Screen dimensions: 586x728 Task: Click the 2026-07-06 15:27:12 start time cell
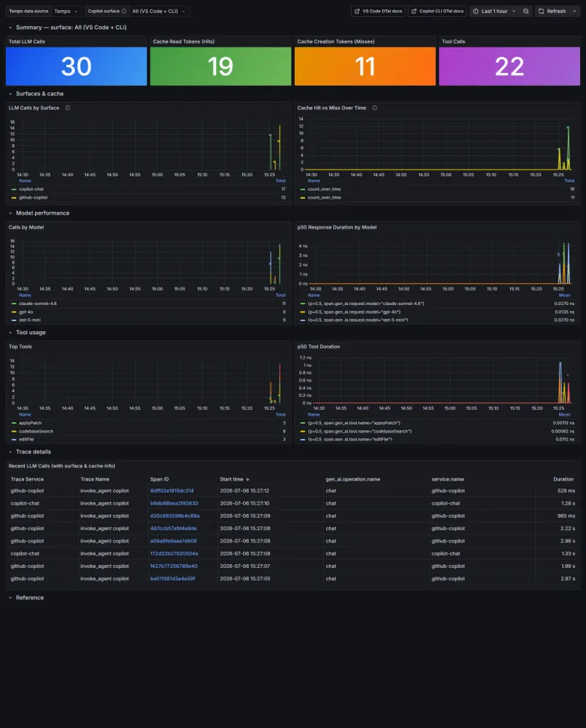click(x=245, y=491)
